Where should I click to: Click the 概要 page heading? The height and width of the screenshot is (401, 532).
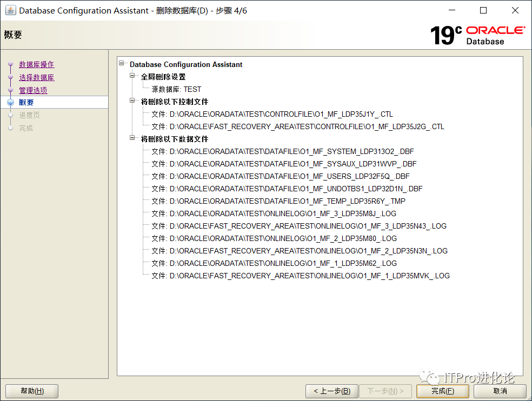click(x=13, y=35)
